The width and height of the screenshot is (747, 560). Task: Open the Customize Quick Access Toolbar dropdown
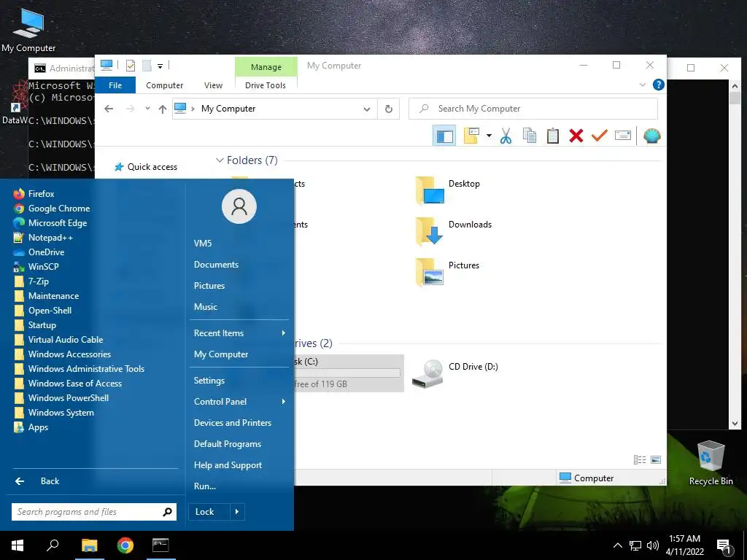160,66
